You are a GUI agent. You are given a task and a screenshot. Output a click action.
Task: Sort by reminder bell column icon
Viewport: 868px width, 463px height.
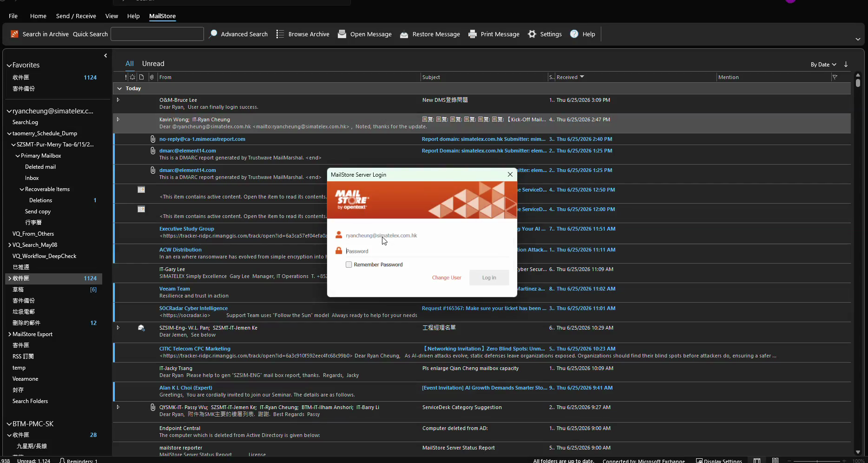click(x=132, y=77)
